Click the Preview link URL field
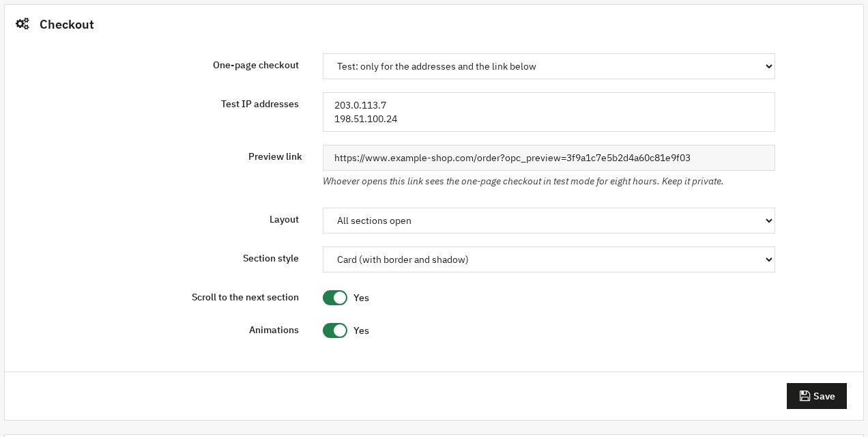 point(549,158)
